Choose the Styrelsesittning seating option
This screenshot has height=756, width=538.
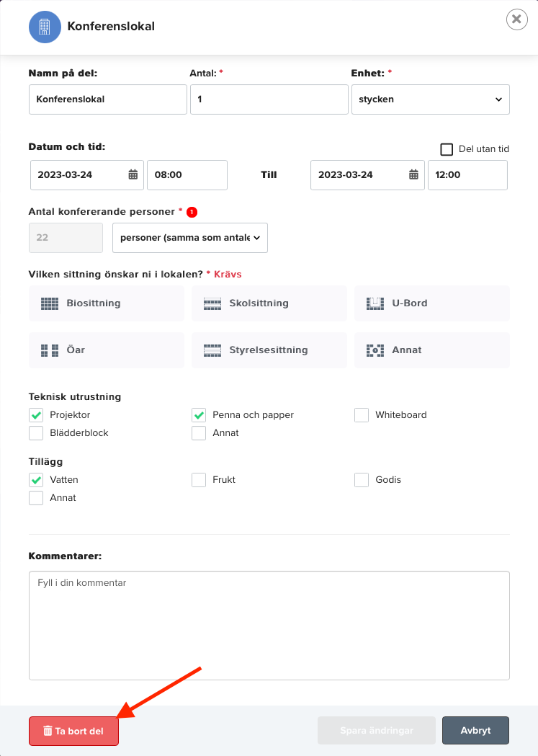tap(269, 350)
